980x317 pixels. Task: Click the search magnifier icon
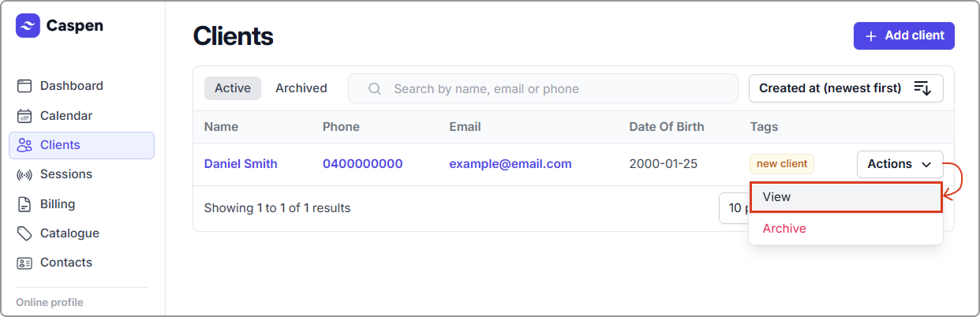coord(375,88)
